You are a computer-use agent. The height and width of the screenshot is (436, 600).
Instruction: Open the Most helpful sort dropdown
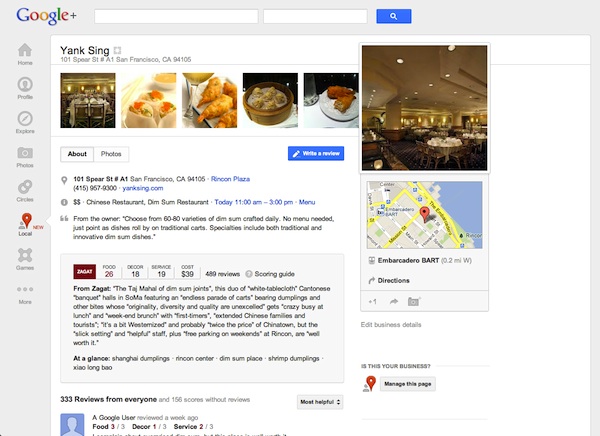tap(320, 402)
